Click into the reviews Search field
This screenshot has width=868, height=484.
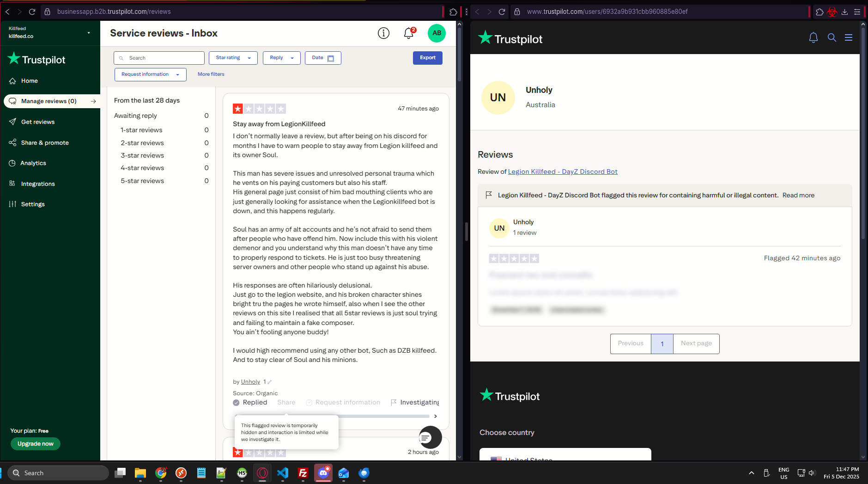pyautogui.click(x=159, y=58)
